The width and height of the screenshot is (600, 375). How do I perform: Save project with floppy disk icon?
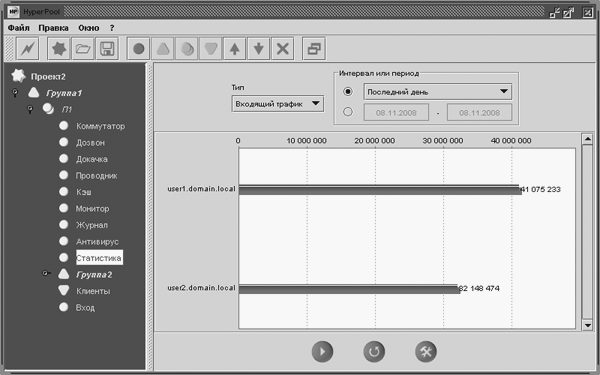click(x=107, y=49)
